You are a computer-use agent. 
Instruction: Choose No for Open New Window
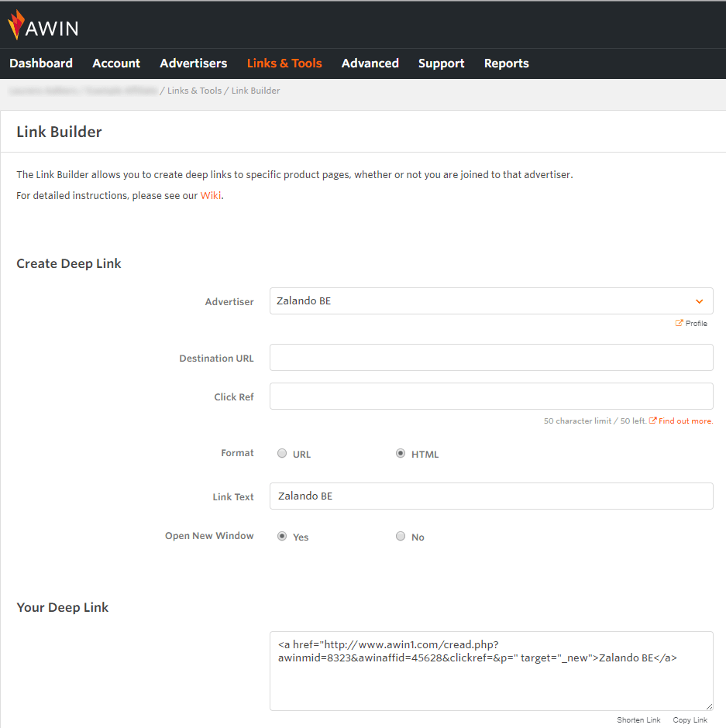(x=401, y=536)
